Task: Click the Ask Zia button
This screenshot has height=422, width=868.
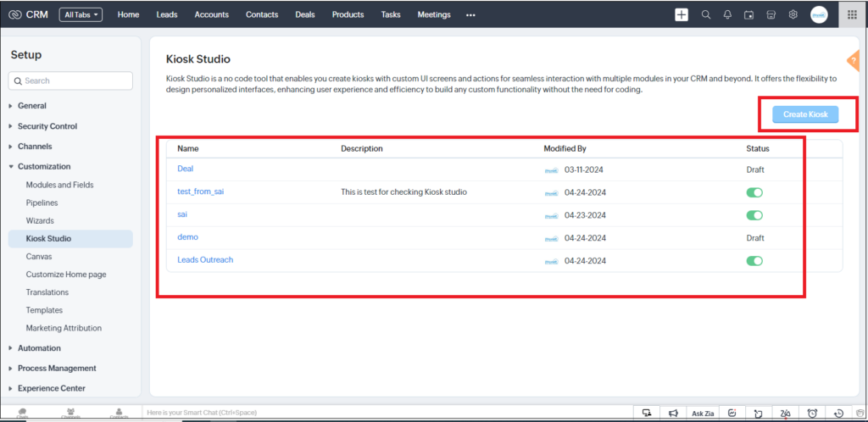Action: tap(703, 413)
